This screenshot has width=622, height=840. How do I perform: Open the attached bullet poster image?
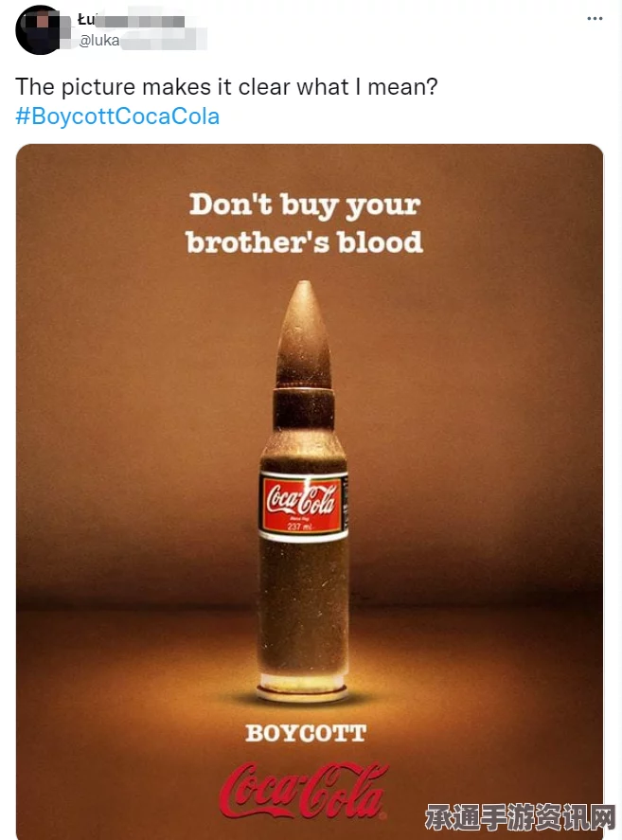(310, 491)
